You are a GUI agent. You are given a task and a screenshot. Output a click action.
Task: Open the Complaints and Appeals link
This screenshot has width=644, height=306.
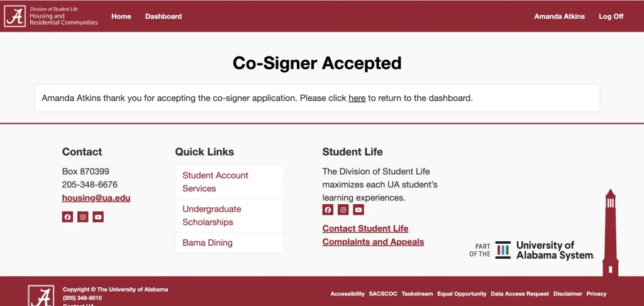tap(373, 242)
